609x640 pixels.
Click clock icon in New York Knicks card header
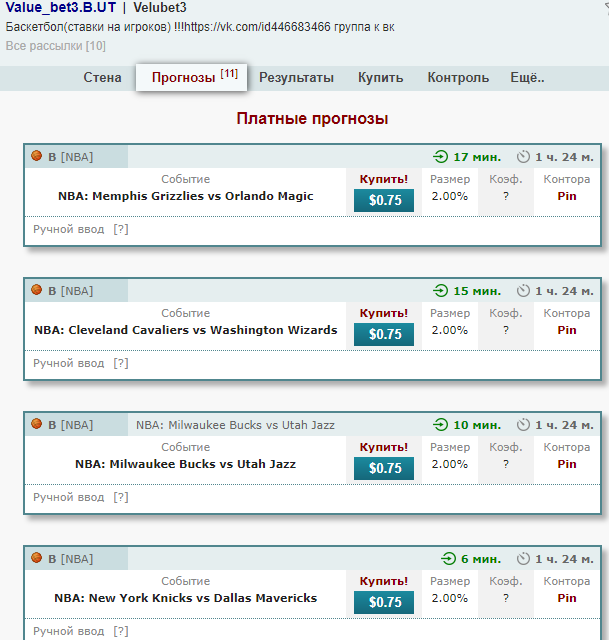pos(523,558)
